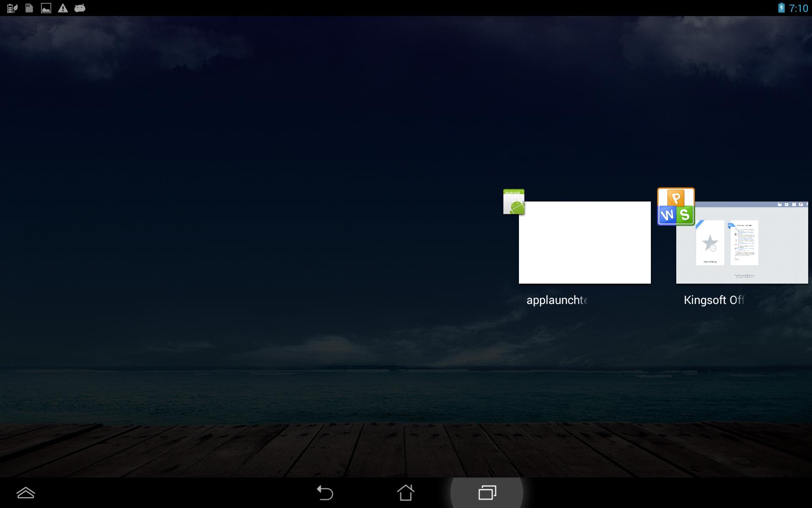
Task: Tap the mail envelope icon in Kingsoft preview
Action: point(794,204)
